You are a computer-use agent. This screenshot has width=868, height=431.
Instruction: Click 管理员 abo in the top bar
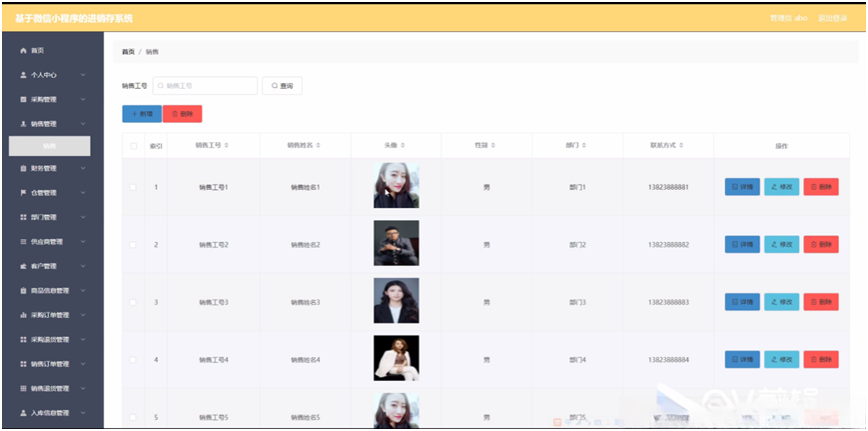[x=789, y=18]
